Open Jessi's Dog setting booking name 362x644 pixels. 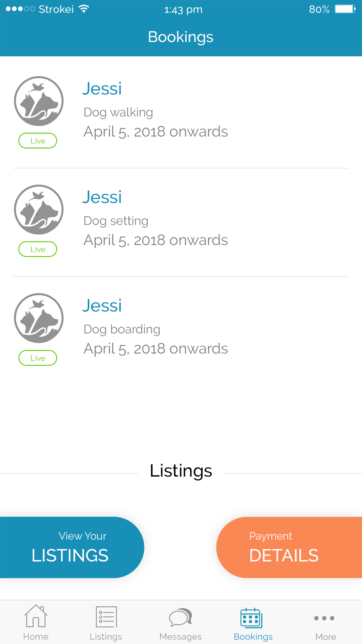[102, 197]
